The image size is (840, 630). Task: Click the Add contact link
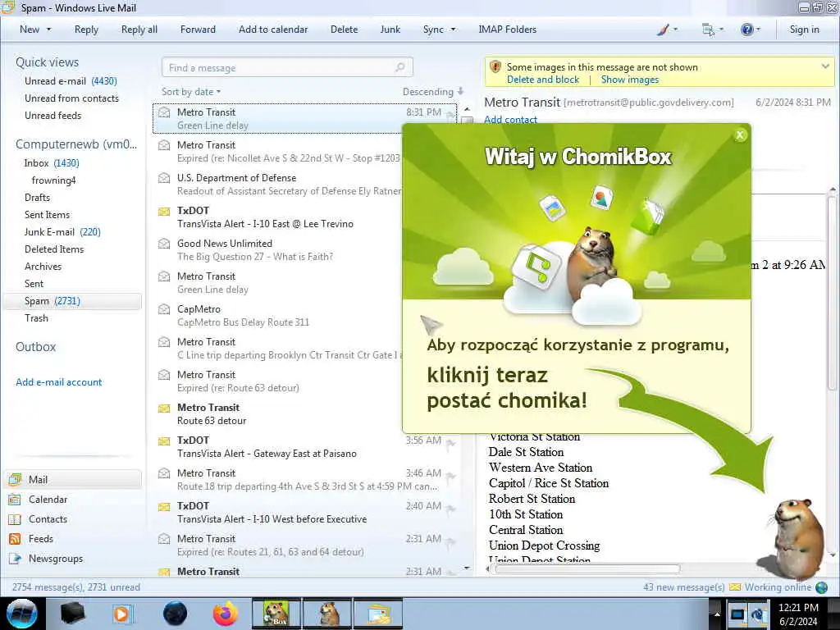click(510, 120)
